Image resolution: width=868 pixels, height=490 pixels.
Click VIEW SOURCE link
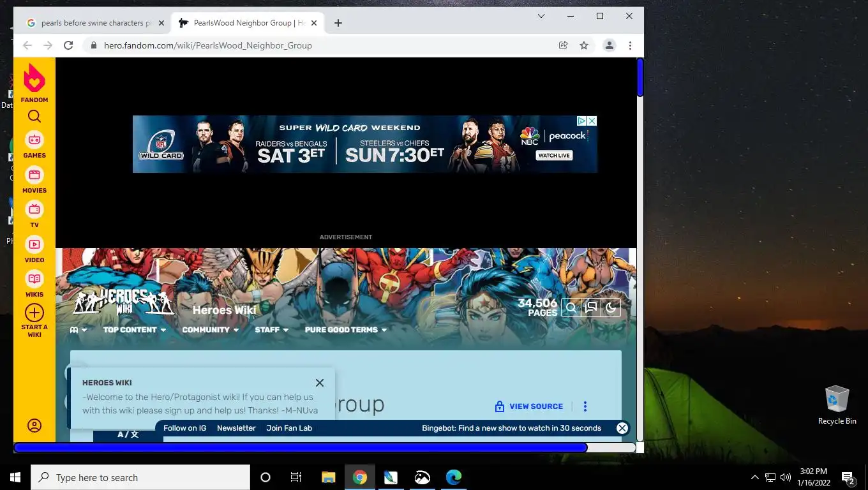(529, 406)
